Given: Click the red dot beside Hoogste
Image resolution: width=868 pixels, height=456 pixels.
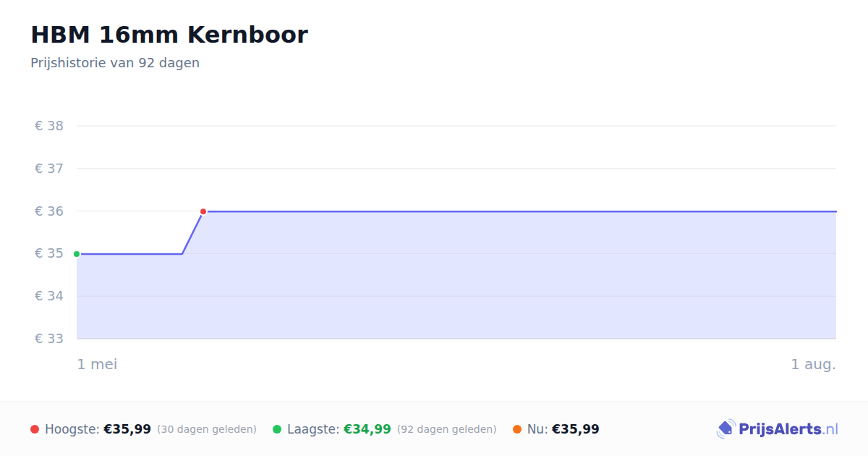Looking at the screenshot, I should (x=35, y=429).
